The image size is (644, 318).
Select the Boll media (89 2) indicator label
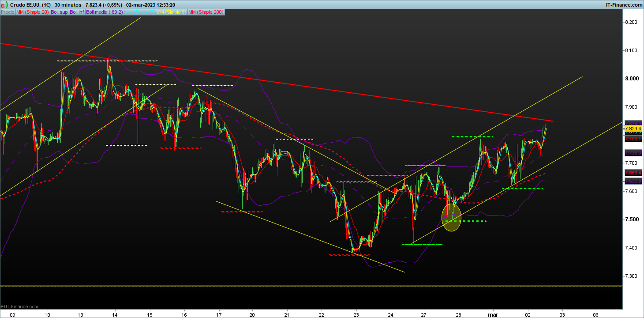point(105,12)
